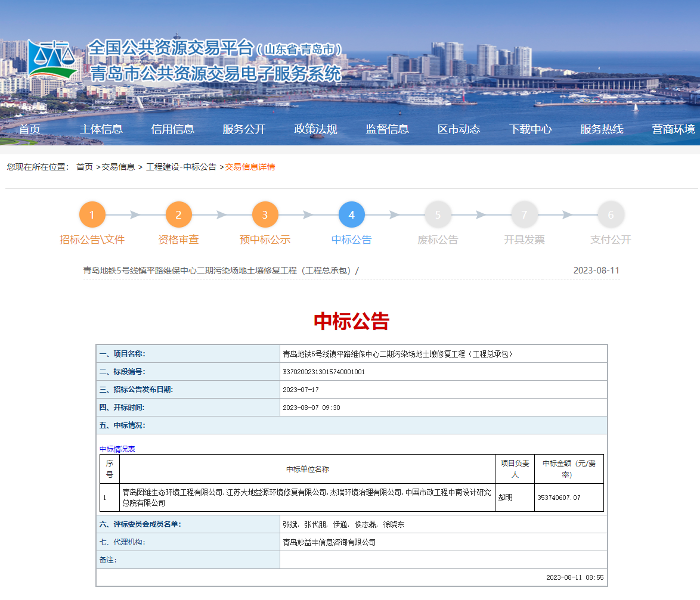Click the 交易信息 breadcrumb link
The width and height of the screenshot is (700, 600).
(x=118, y=167)
